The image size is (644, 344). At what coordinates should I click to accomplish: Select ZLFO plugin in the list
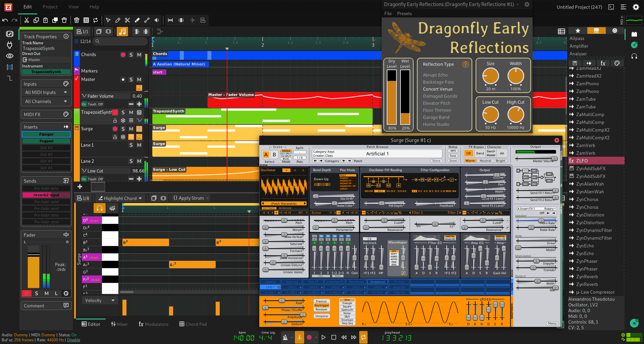pos(582,161)
